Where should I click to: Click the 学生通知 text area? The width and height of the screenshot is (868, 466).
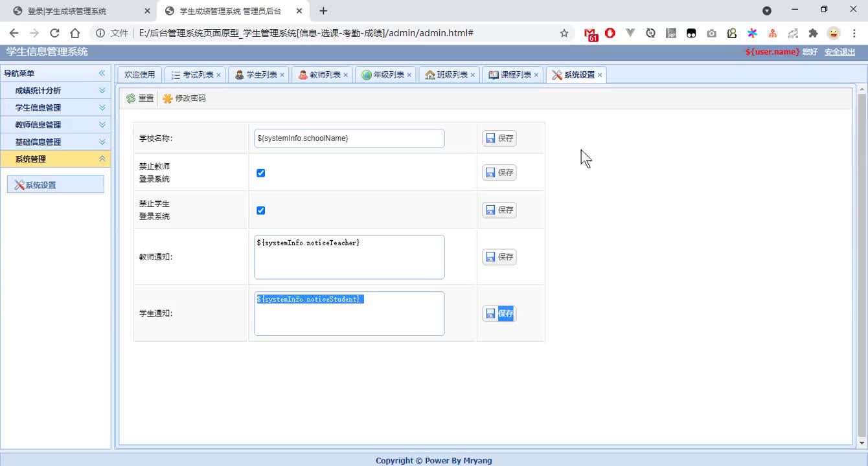click(349, 313)
